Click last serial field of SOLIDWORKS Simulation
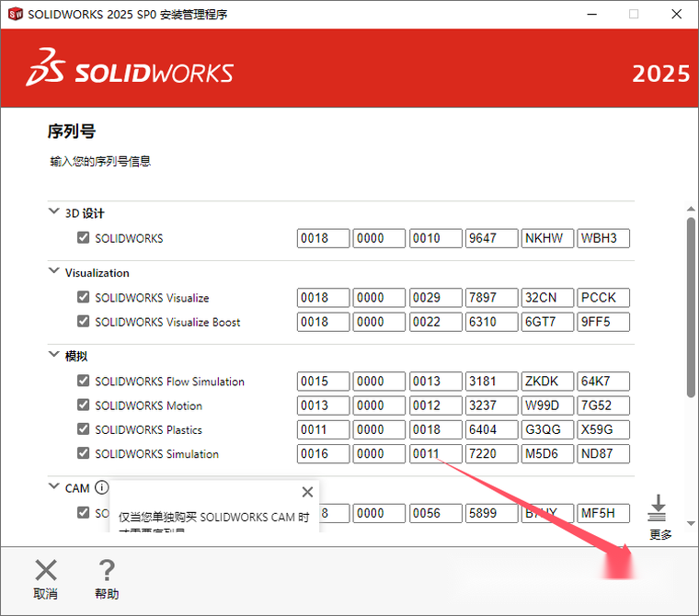 (602, 453)
